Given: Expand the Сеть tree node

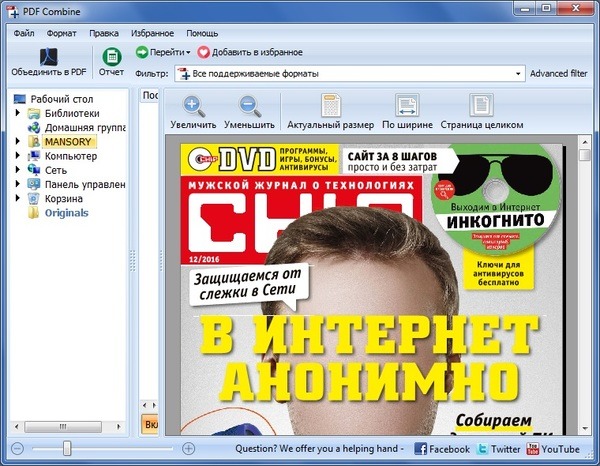Looking at the screenshot, I should pyautogui.click(x=18, y=169).
